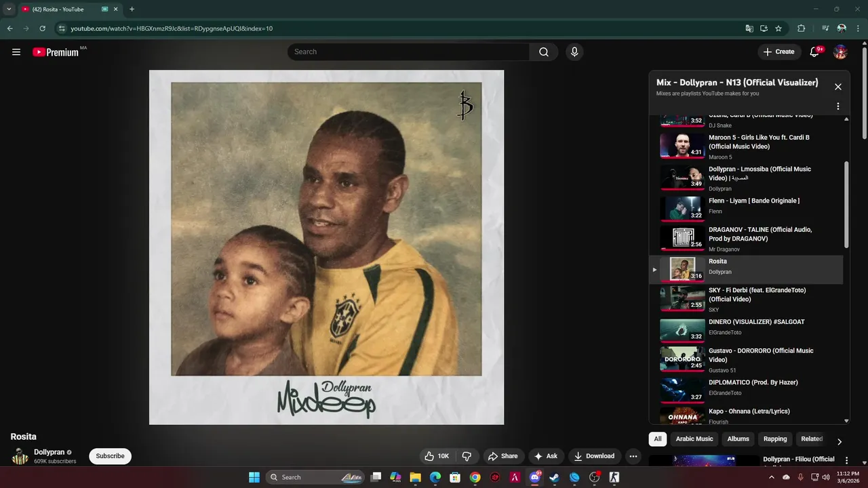This screenshot has height=488, width=868.
Task: Play Kapo Ohnana Letra/Lyrics
Action: (746, 415)
